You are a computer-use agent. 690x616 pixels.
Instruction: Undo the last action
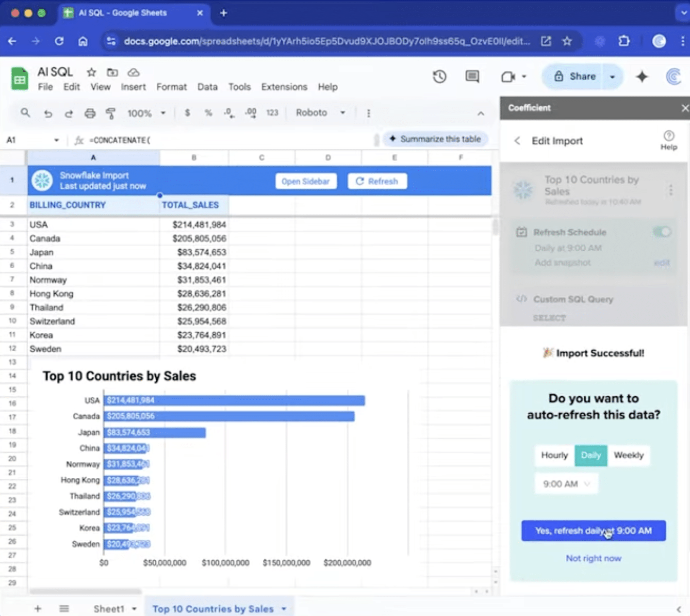click(x=48, y=113)
